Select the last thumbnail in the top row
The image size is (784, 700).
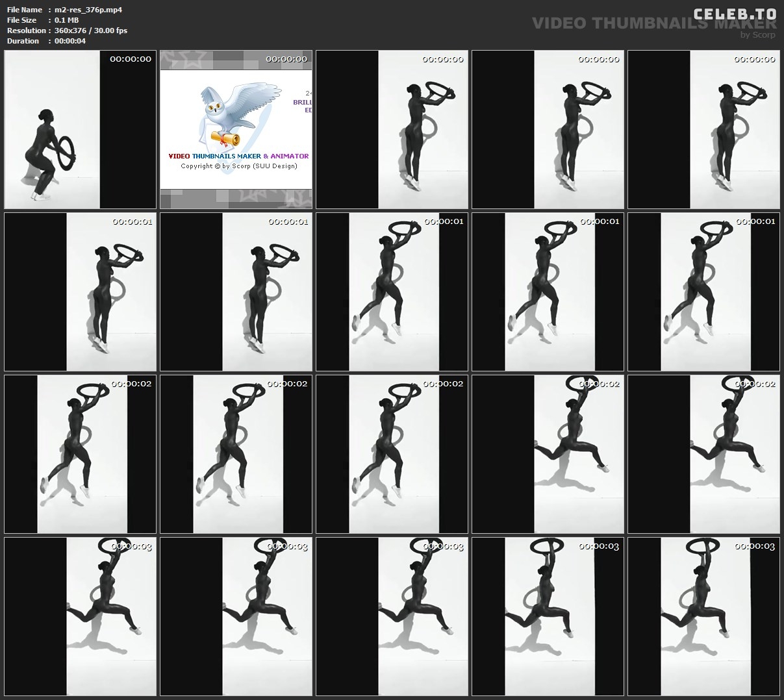(x=703, y=129)
